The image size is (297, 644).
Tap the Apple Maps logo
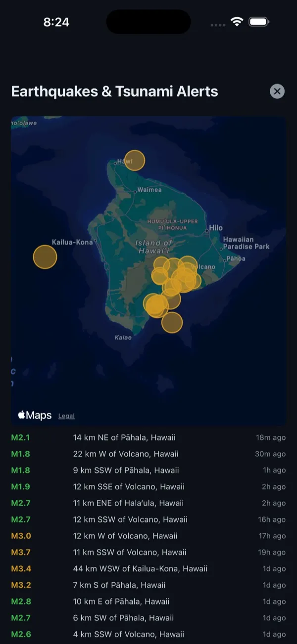(35, 415)
